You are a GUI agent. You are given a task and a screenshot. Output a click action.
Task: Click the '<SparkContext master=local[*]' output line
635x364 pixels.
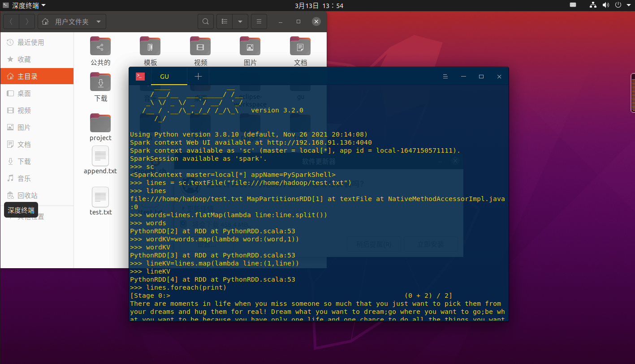click(x=233, y=175)
